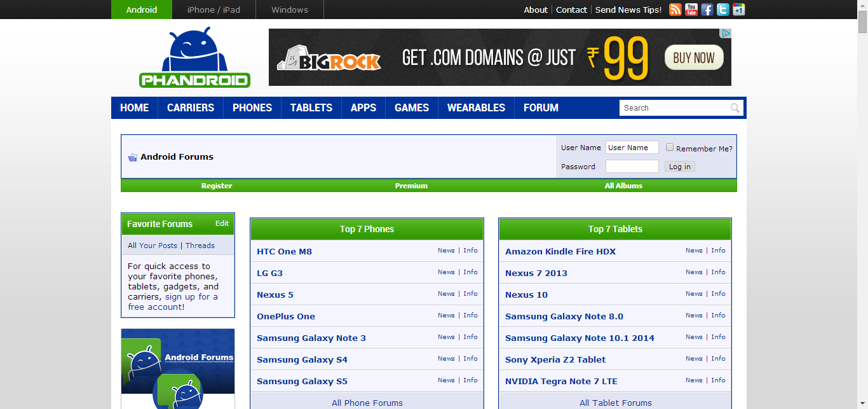Open the Nexus 10 forum

click(x=526, y=295)
